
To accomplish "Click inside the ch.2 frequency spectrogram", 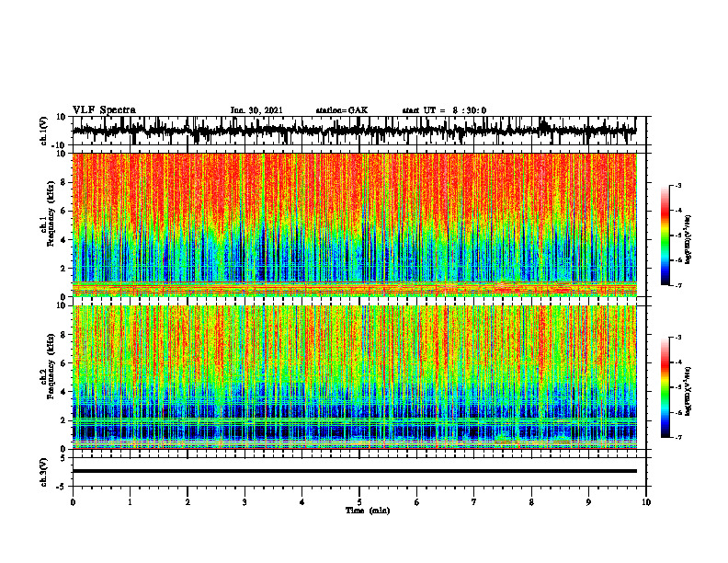I will 355,377.
